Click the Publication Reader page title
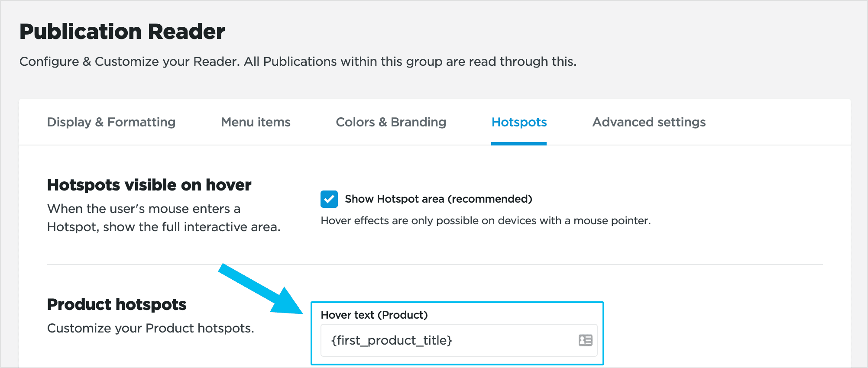Image resolution: width=868 pixels, height=368 pixels. point(122,32)
